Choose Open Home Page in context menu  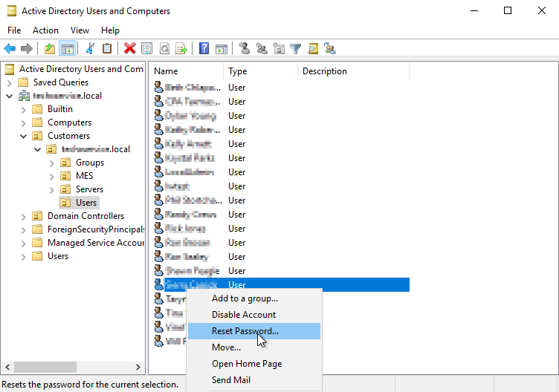click(254, 364)
